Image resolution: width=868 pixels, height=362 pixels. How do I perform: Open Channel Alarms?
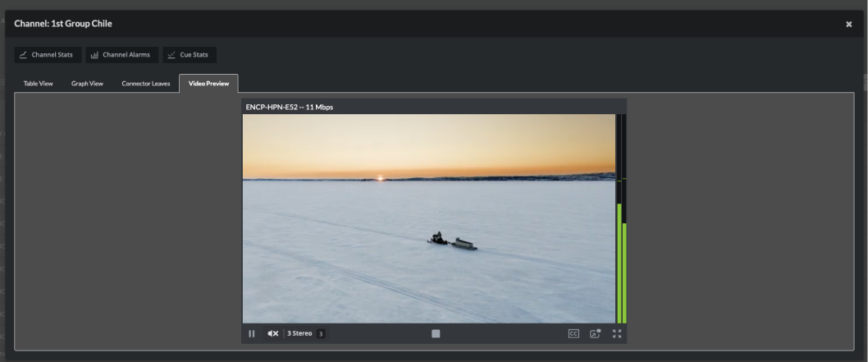tap(121, 55)
